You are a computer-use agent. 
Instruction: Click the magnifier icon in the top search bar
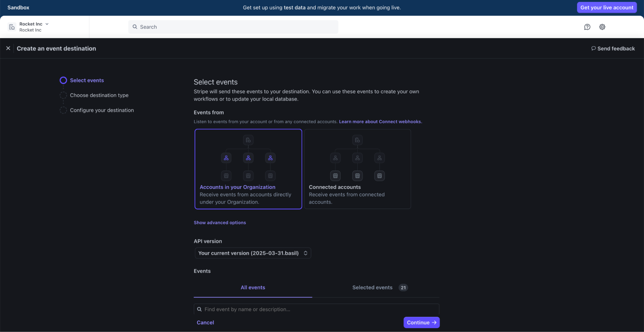pyautogui.click(x=135, y=27)
